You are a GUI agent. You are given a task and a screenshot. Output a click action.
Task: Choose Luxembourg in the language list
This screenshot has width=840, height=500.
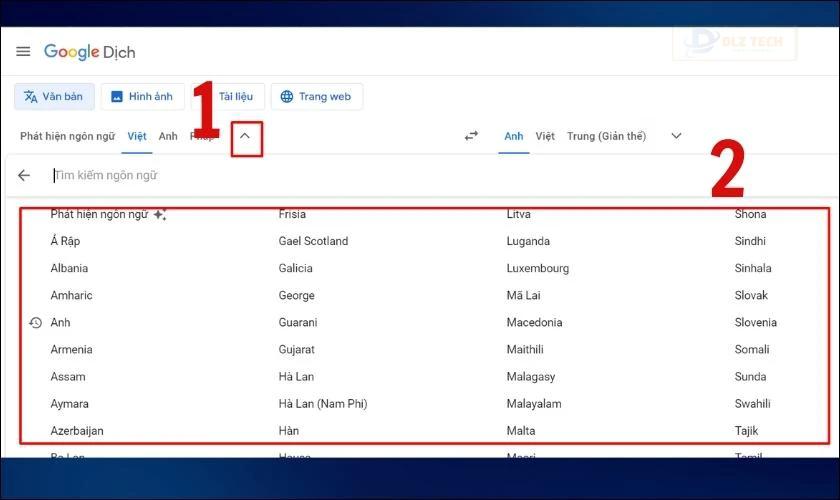pyautogui.click(x=537, y=268)
